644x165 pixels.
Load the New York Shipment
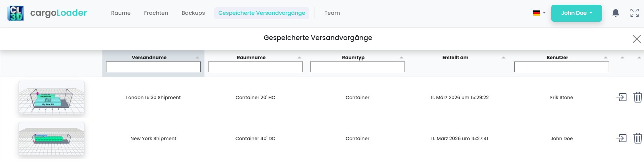[x=621, y=138]
